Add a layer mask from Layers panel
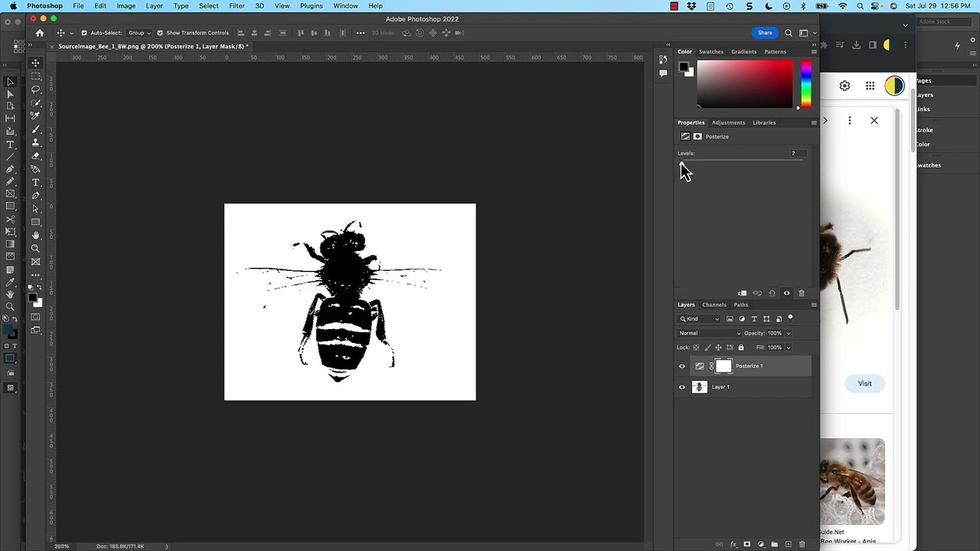Image resolution: width=980 pixels, height=551 pixels. pyautogui.click(x=747, y=544)
